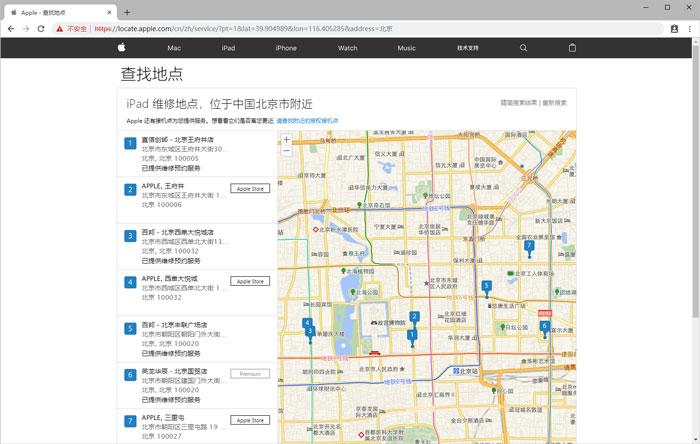The width and height of the screenshot is (700, 444).
Task: Open the 技术支持 menu item
Action: 467,48
